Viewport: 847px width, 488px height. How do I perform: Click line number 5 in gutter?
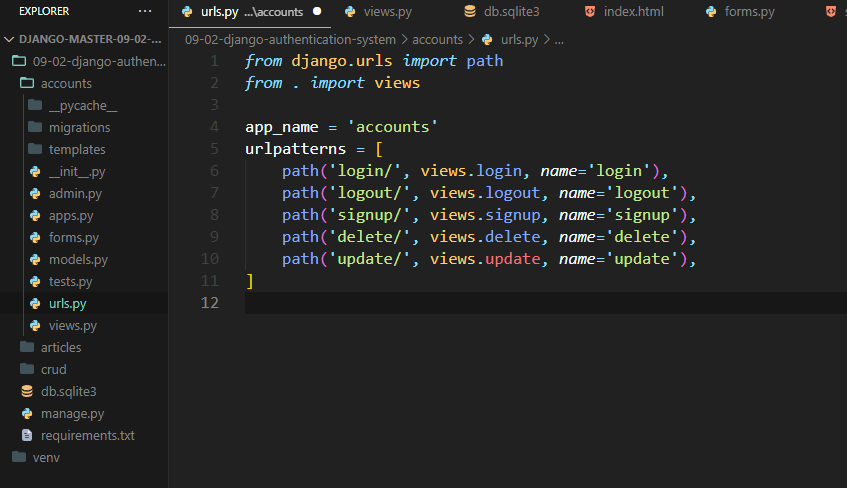(x=214, y=149)
